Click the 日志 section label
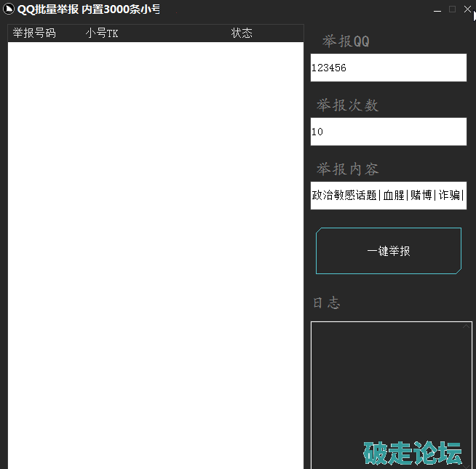476x469 pixels. (326, 303)
